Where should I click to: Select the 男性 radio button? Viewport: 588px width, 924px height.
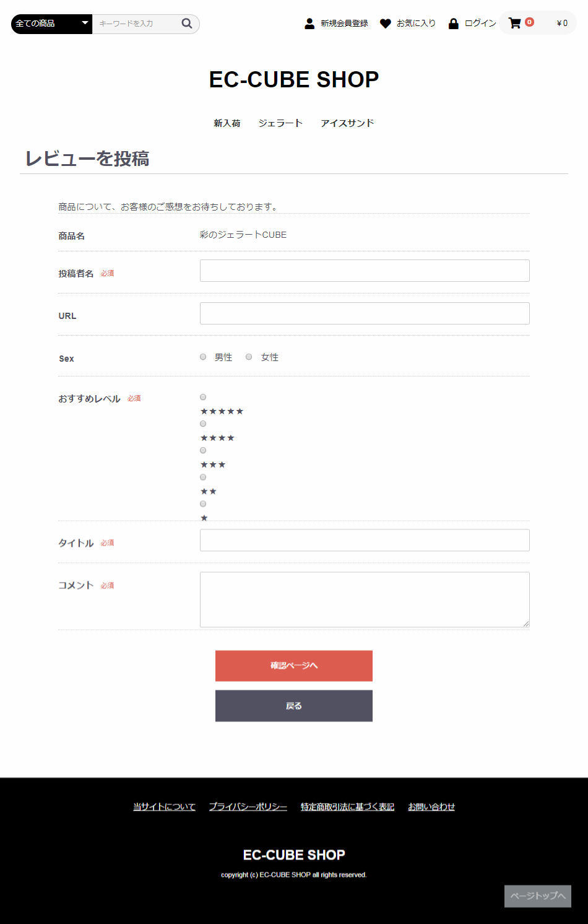coord(203,357)
